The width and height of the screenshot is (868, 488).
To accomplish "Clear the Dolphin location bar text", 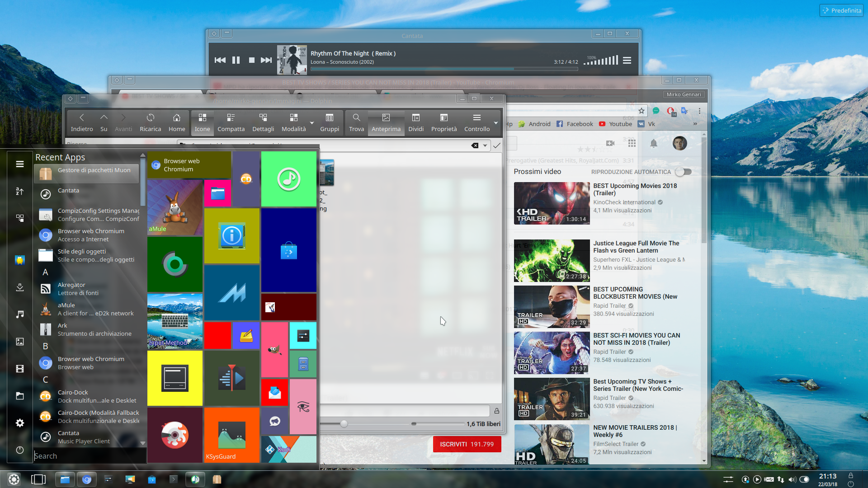I will pos(475,145).
